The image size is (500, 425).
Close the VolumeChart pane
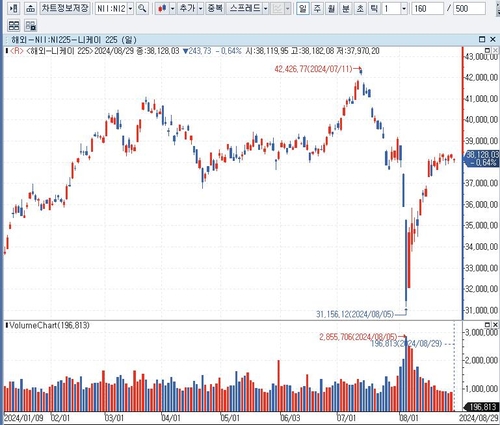(x=495, y=324)
